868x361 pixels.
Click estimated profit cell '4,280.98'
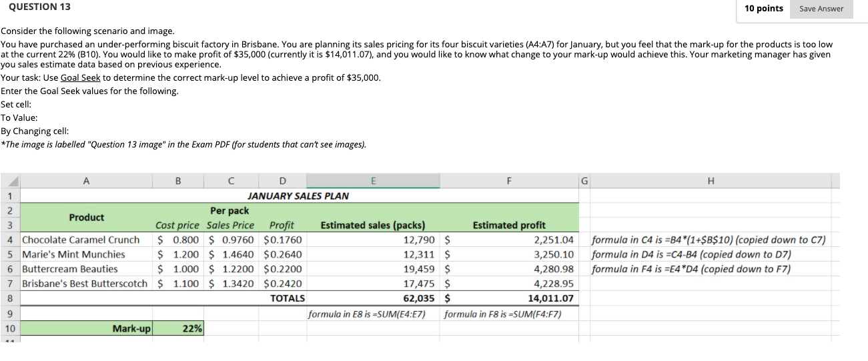pyautogui.click(x=510, y=270)
